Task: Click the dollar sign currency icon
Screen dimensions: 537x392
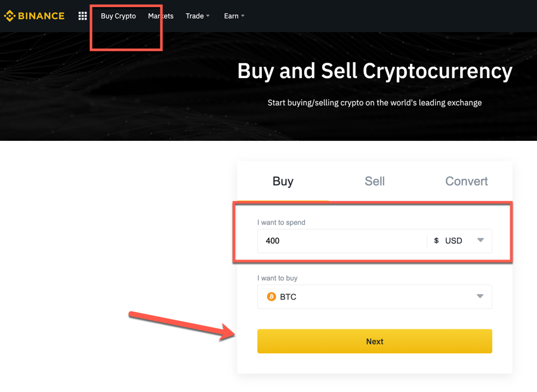Action: (436, 240)
